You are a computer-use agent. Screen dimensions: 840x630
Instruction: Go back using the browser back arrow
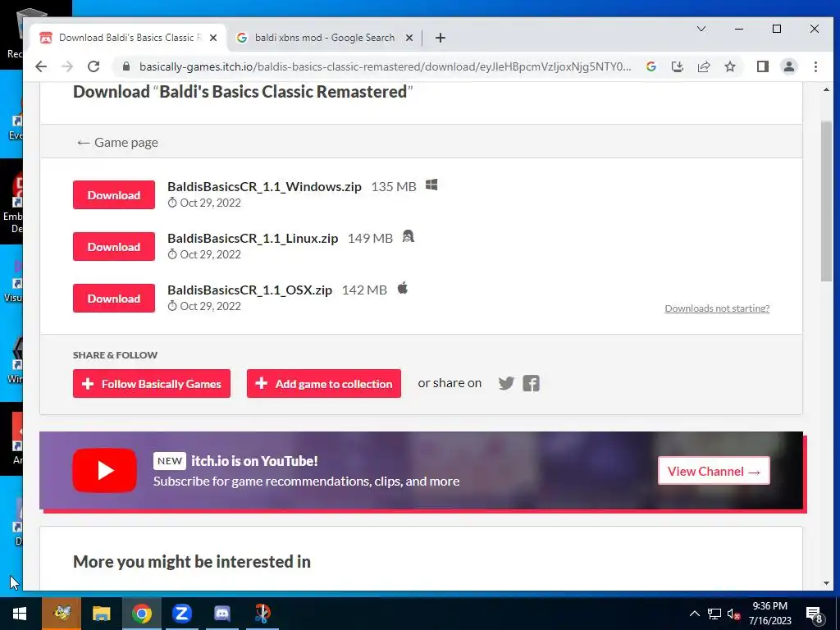click(41, 66)
